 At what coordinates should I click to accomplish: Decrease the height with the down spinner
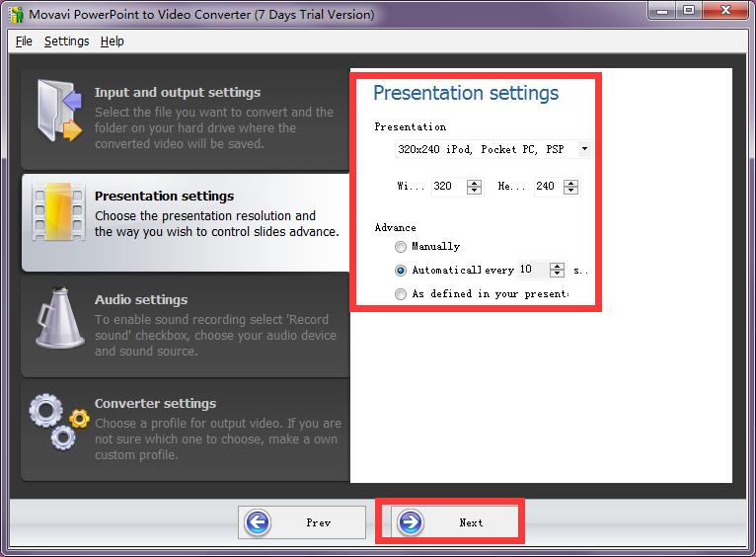[571, 191]
